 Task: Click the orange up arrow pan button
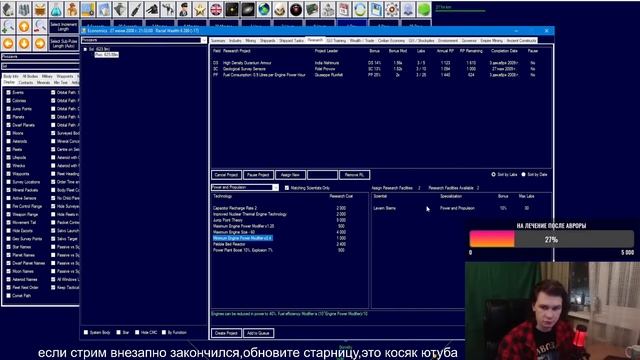point(24,26)
